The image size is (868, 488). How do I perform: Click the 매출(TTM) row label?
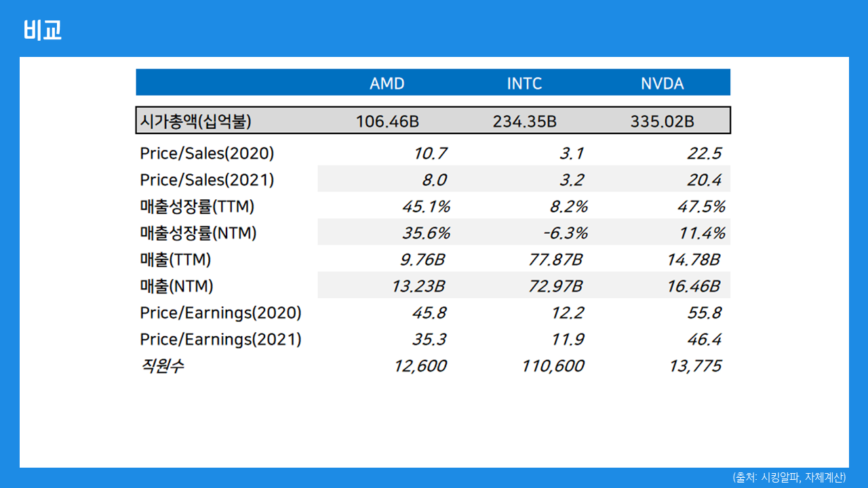(x=176, y=259)
